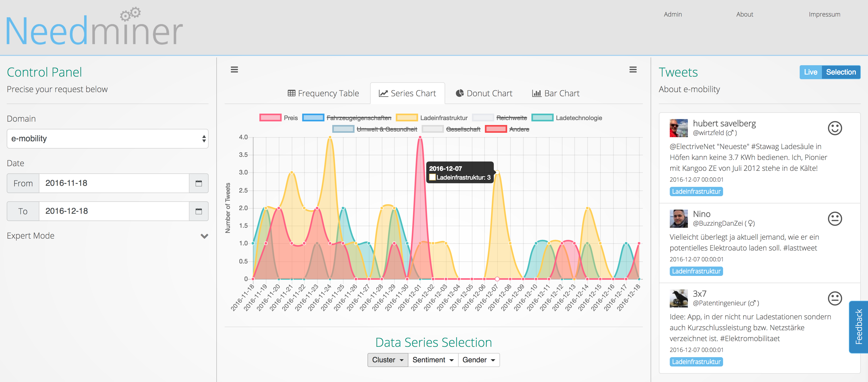Open the left hamburger menu above chart
The image size is (868, 382).
click(x=234, y=70)
